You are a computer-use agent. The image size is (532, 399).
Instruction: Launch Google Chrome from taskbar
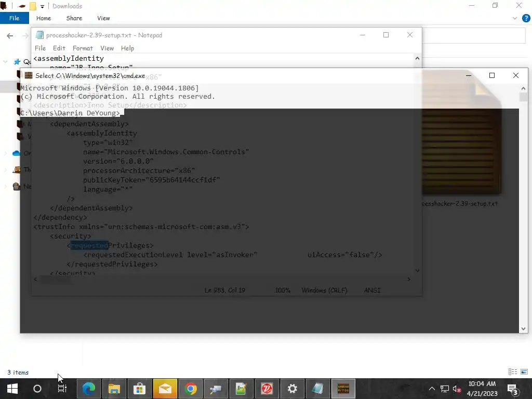[191, 389]
